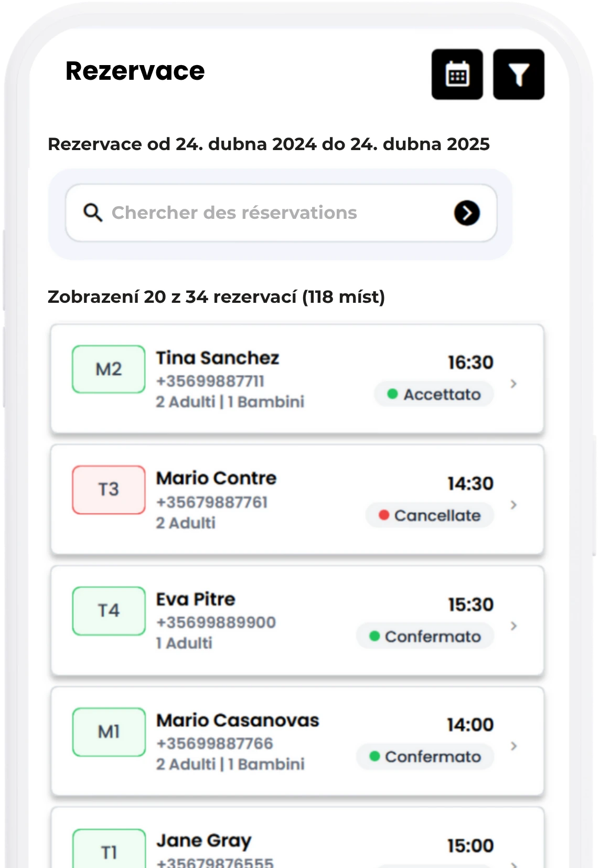Viewport: 611px width, 868px height.
Task: Click the Cancellate status badge
Action: click(x=430, y=515)
